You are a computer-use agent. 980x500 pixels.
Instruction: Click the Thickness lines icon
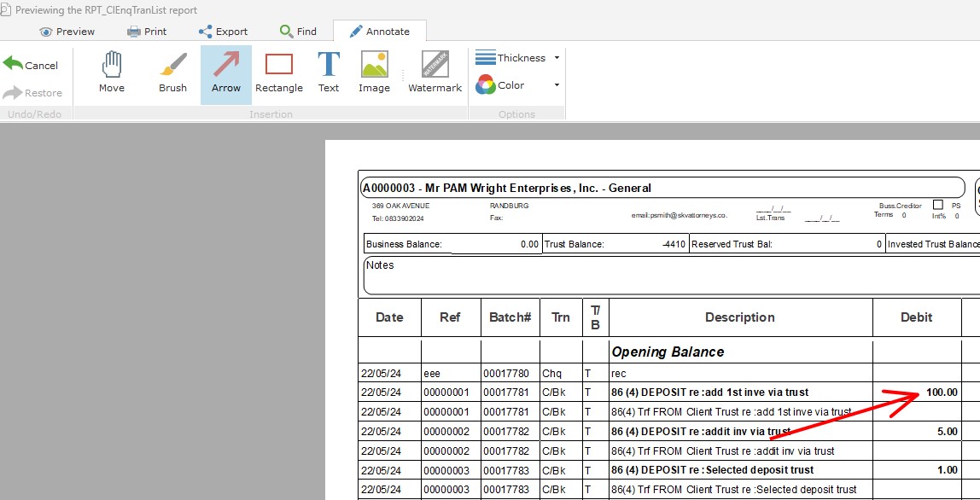click(486, 58)
